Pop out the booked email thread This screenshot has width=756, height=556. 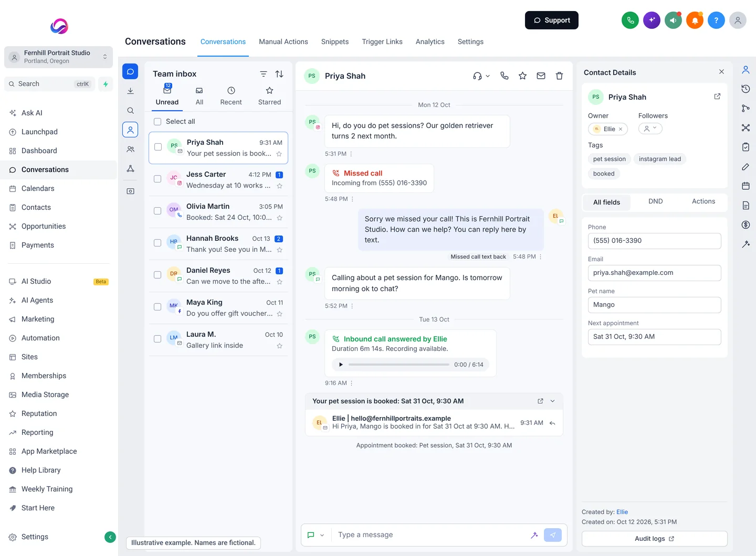pos(540,401)
